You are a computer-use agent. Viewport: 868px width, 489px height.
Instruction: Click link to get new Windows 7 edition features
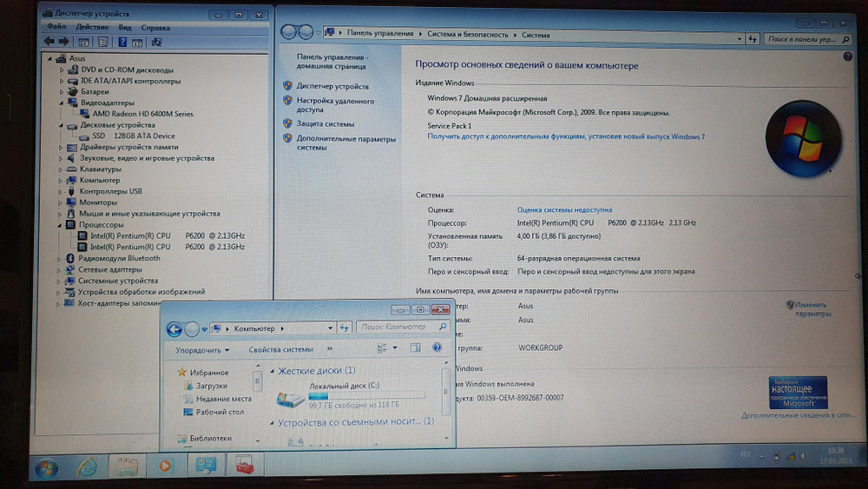pos(566,136)
